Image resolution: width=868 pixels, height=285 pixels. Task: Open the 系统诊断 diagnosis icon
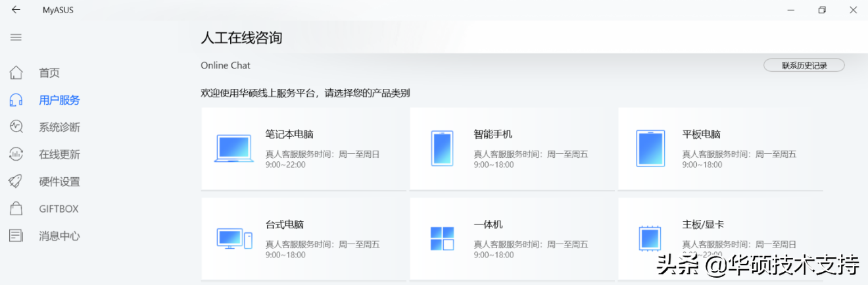(x=16, y=127)
